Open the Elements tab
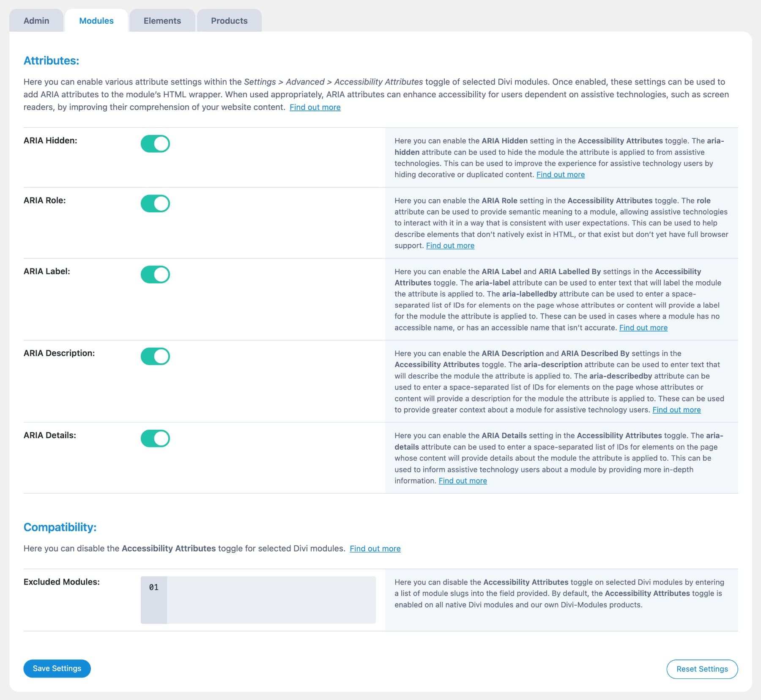 [162, 20]
